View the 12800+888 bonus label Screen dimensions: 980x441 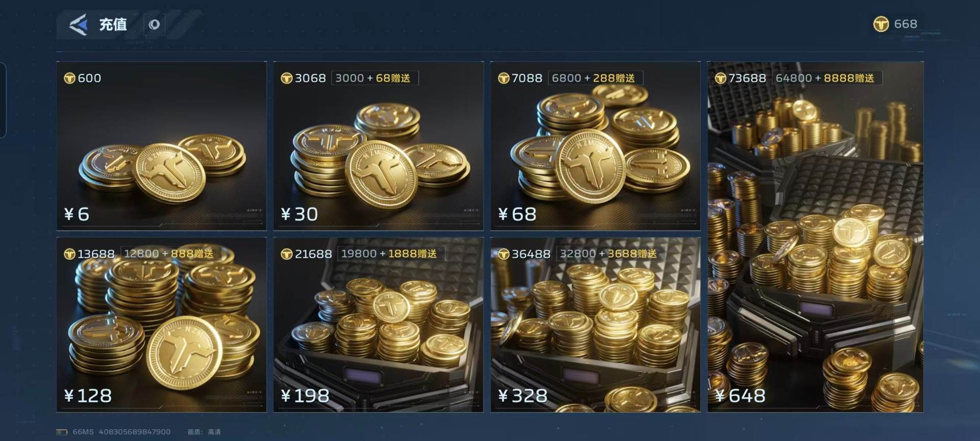(168, 254)
